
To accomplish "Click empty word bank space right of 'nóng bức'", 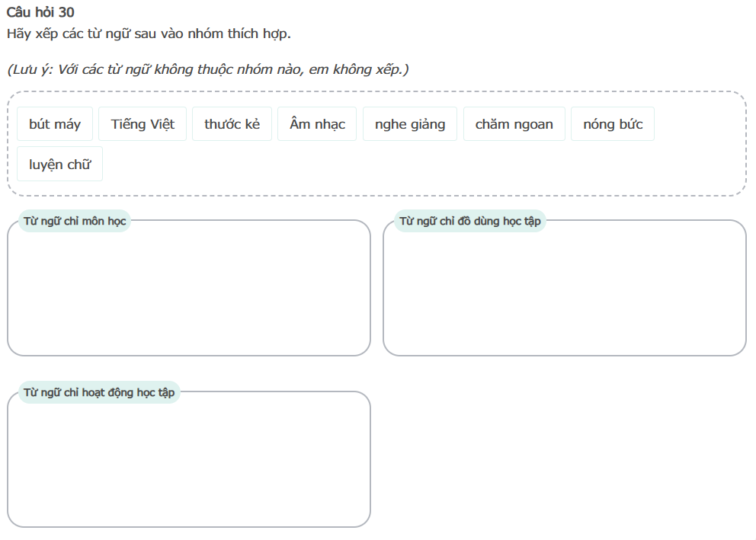I will [697, 125].
